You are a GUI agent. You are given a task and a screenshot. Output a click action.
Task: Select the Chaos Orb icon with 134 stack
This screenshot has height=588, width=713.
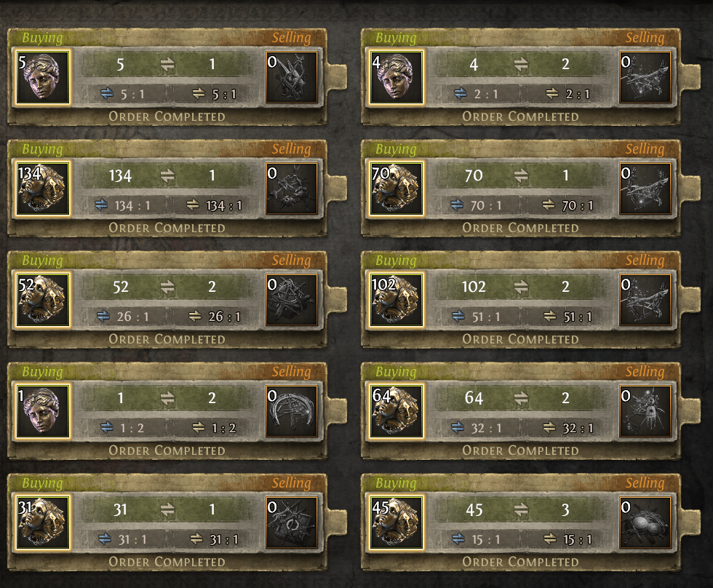(43, 188)
